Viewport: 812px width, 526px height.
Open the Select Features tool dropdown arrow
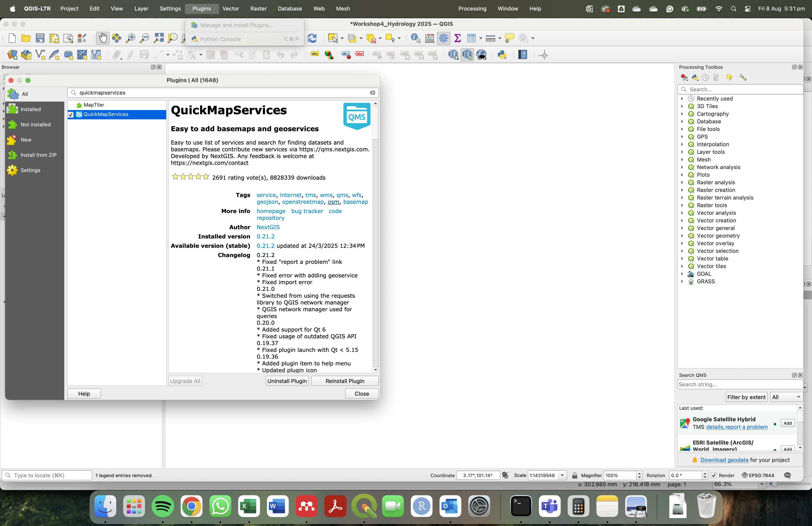point(342,38)
